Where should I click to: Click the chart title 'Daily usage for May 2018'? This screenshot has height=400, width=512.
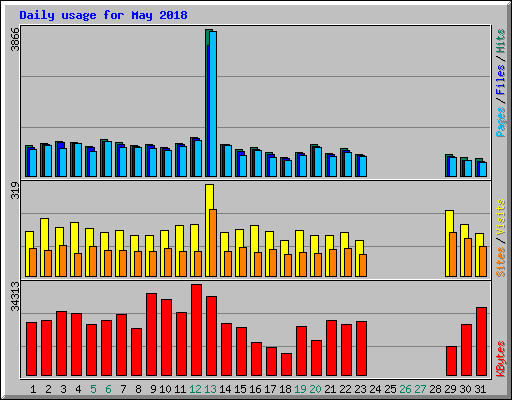[x=103, y=15]
